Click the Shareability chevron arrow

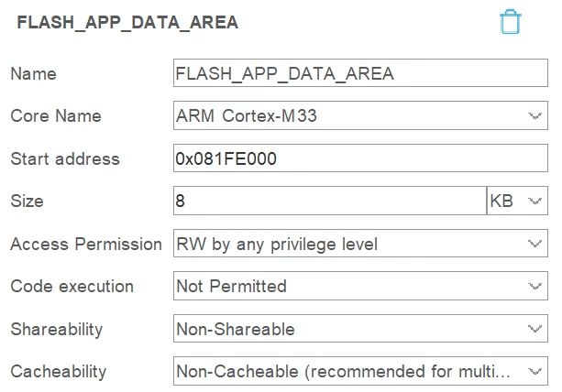pos(534,329)
